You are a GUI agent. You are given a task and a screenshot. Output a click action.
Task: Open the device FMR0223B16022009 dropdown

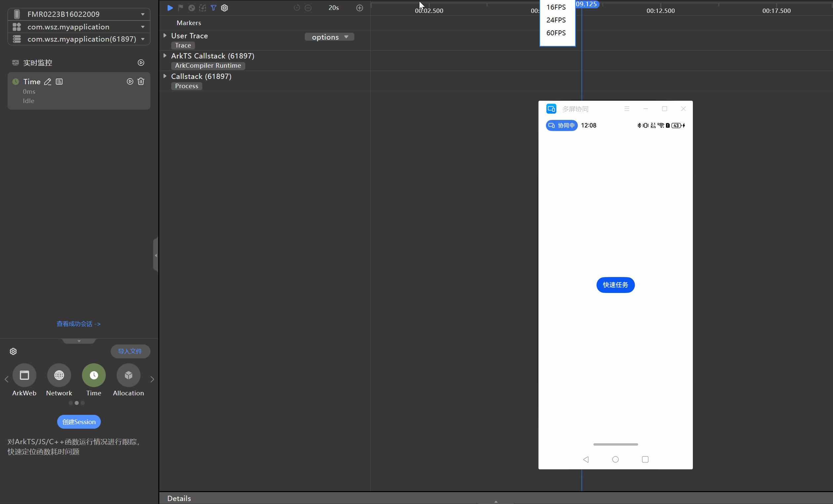(x=143, y=14)
